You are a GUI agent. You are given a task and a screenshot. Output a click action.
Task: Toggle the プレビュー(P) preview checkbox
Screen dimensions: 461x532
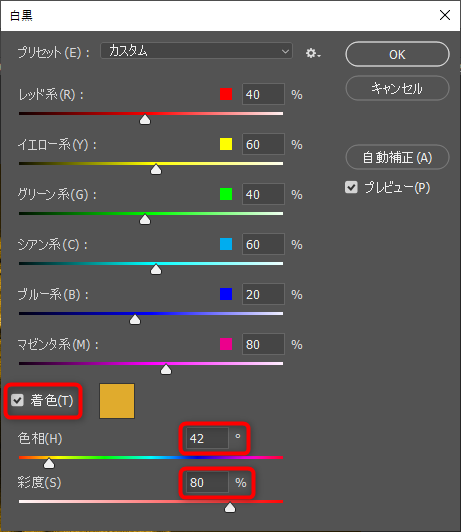(351, 187)
